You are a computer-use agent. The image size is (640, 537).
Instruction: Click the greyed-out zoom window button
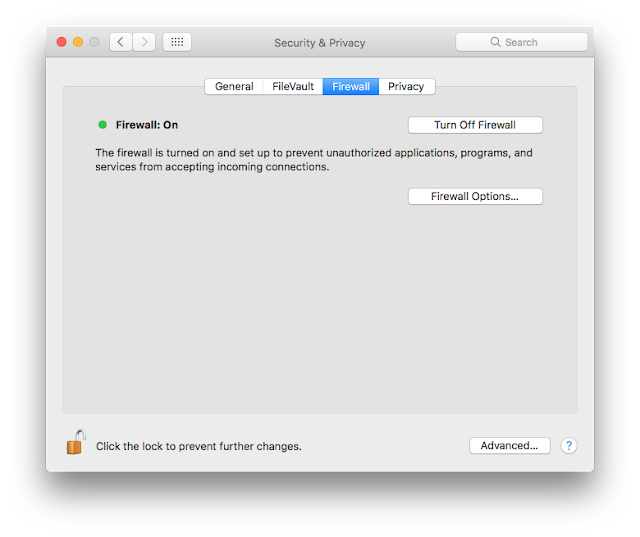click(94, 42)
